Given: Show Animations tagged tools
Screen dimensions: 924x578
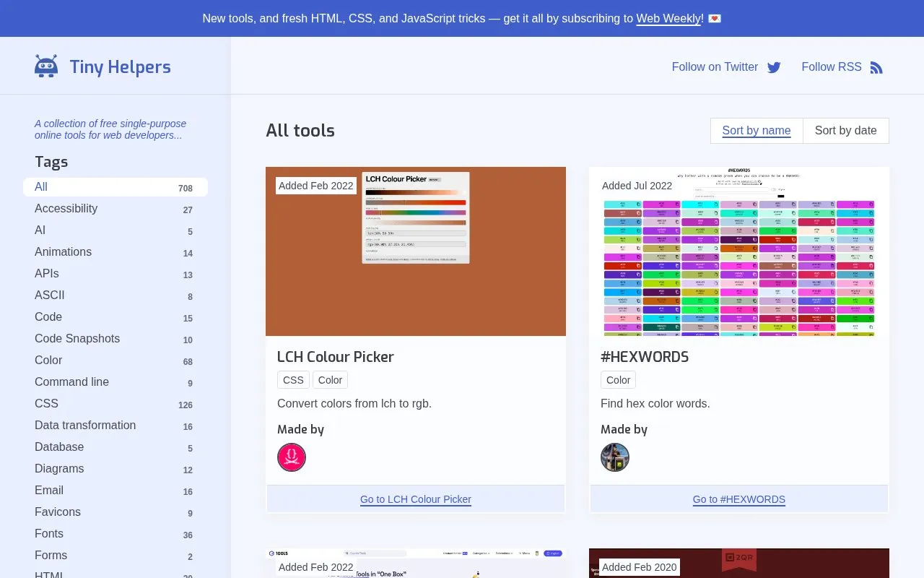Looking at the screenshot, I should click(115, 252).
